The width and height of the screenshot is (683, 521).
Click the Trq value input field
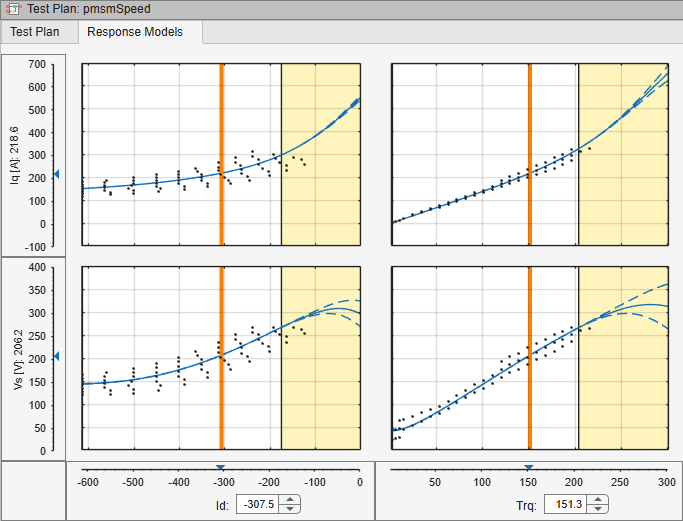coord(565,504)
